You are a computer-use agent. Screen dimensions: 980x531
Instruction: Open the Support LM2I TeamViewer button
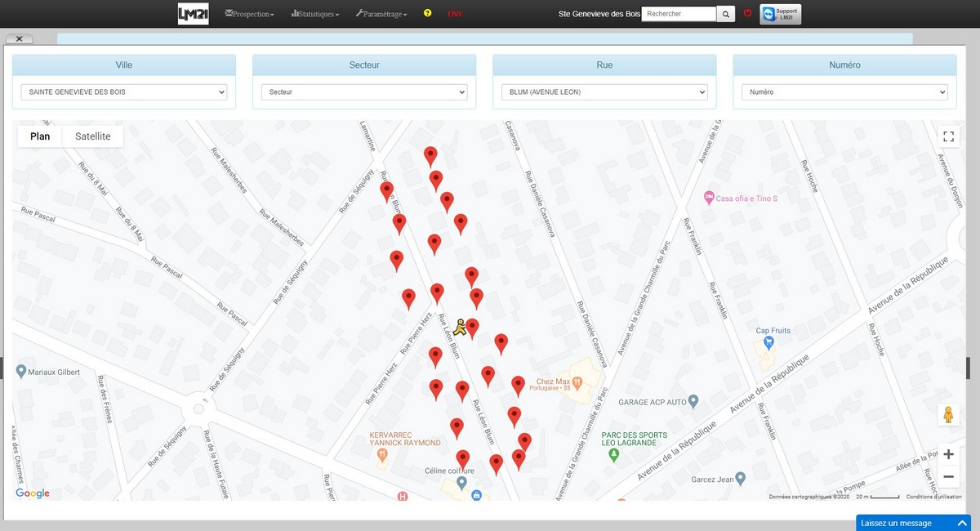click(x=780, y=14)
